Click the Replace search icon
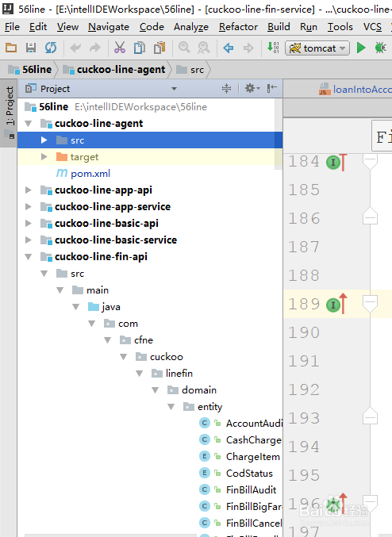 click(x=204, y=48)
